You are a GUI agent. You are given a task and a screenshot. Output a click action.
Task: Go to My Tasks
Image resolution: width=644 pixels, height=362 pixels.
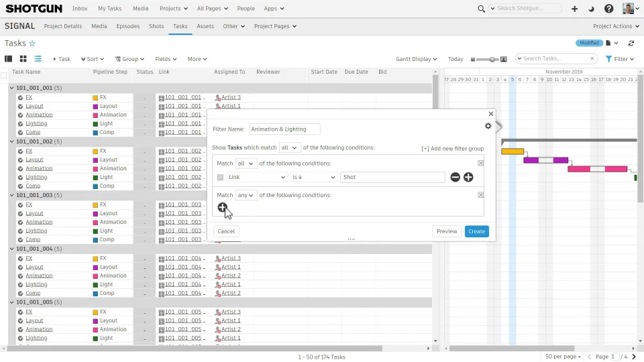pos(109,9)
